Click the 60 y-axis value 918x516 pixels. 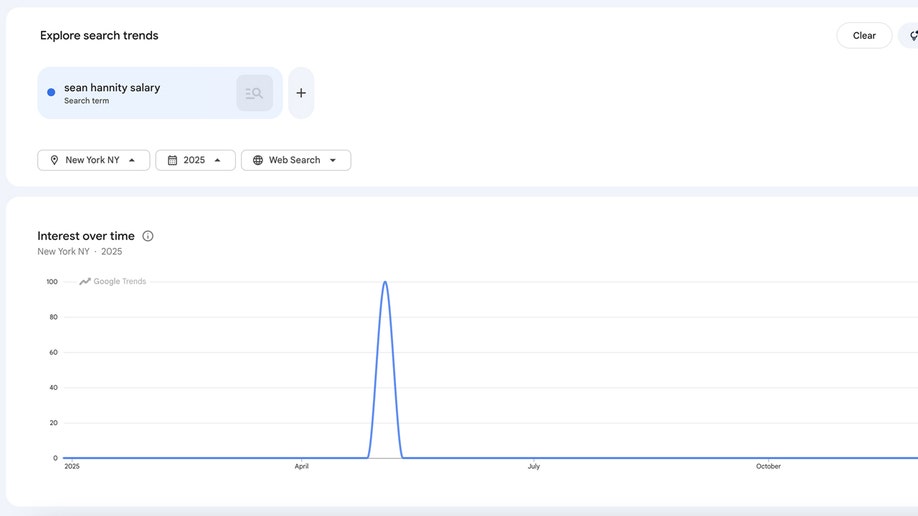[x=53, y=353]
